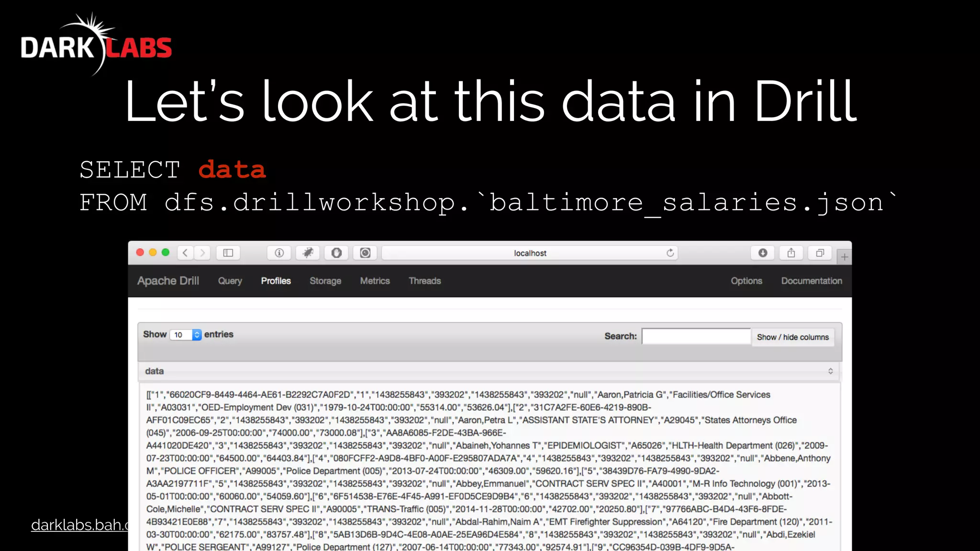980x551 pixels.
Task: Add a new tab with plus button
Action: point(845,257)
